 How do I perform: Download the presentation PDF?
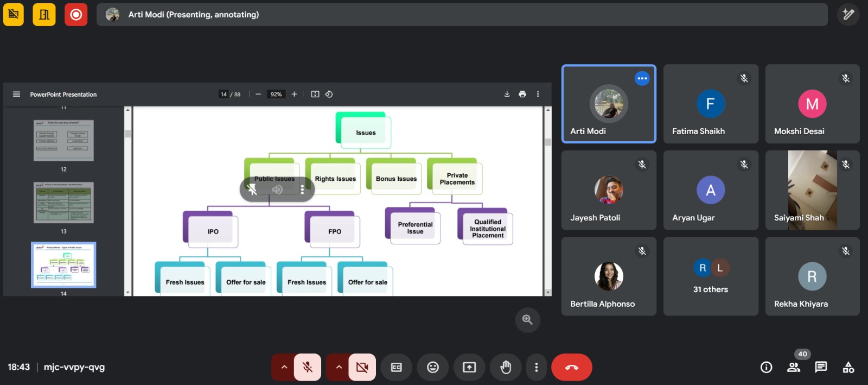pyautogui.click(x=507, y=94)
